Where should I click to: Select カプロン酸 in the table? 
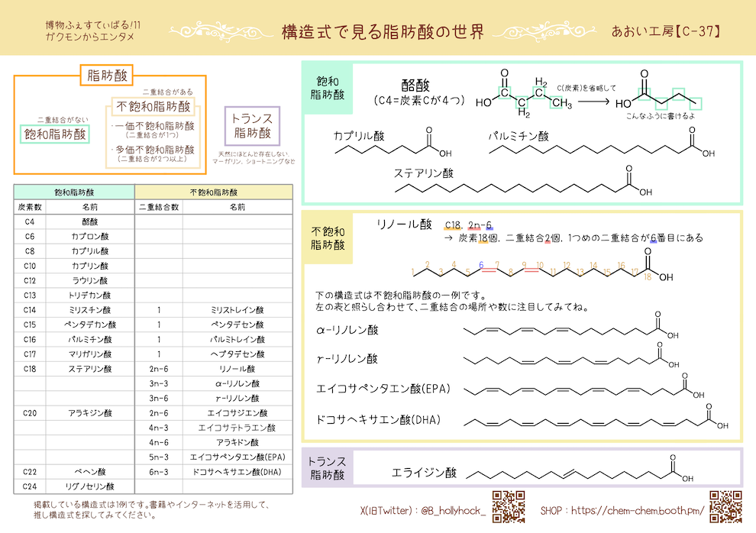90,237
